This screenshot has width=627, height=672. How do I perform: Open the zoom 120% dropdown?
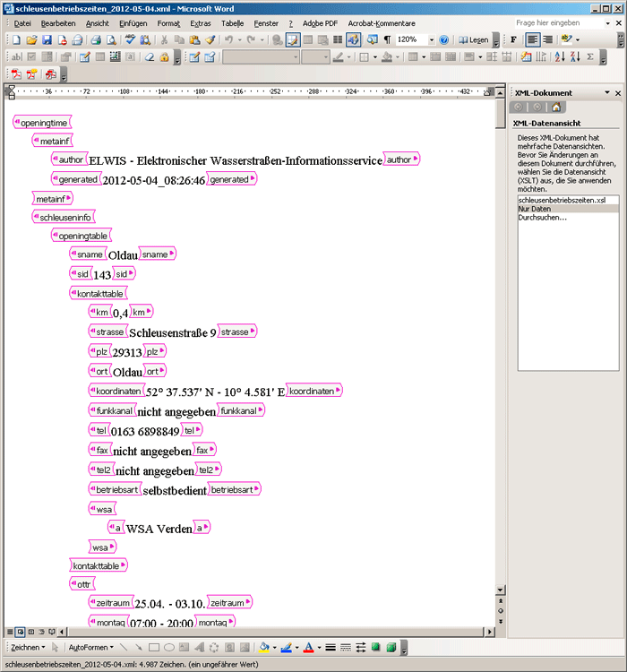coord(432,39)
